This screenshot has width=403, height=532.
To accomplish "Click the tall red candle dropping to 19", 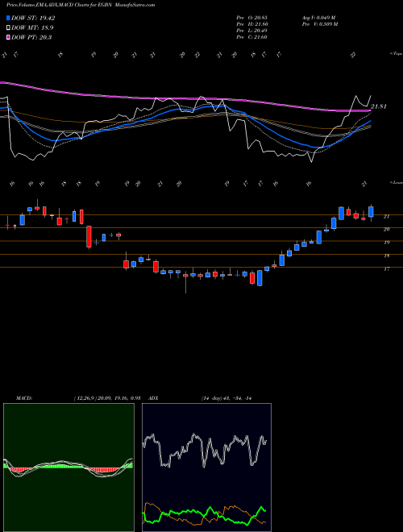I will (x=89, y=236).
